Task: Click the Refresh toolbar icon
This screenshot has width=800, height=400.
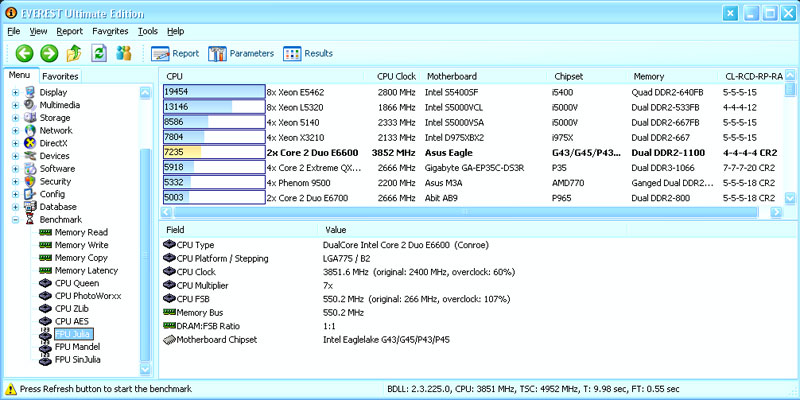Action: point(99,53)
